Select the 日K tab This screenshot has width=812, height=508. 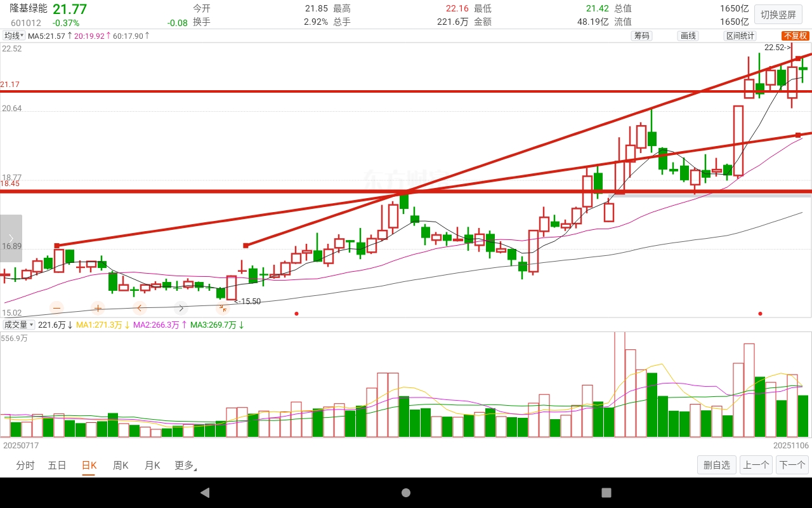point(89,465)
